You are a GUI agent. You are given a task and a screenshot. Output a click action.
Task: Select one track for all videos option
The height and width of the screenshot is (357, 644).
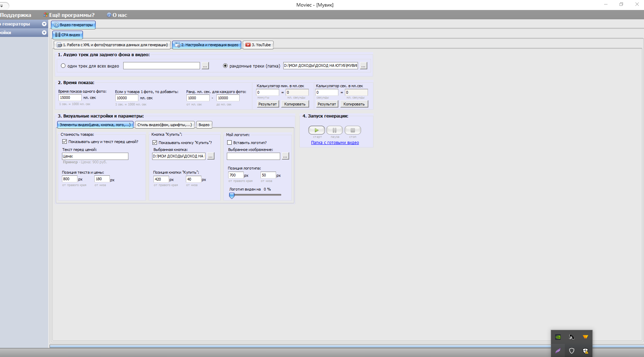pyautogui.click(x=63, y=66)
